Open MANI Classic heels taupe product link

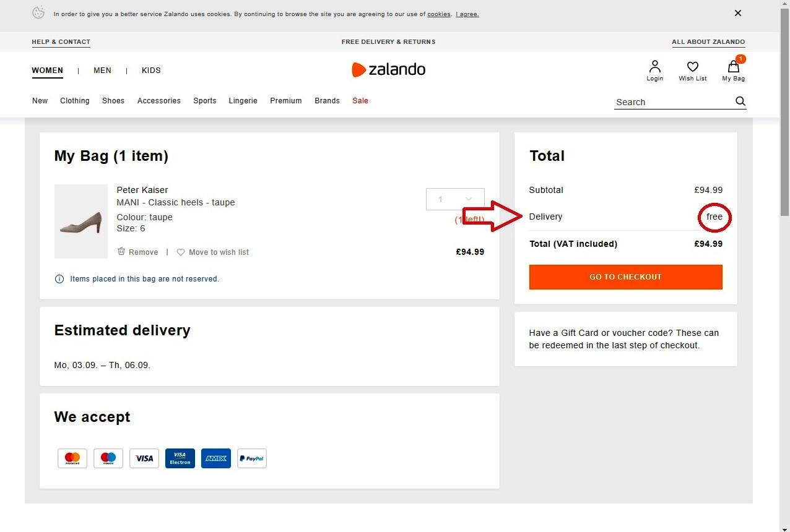pos(176,202)
